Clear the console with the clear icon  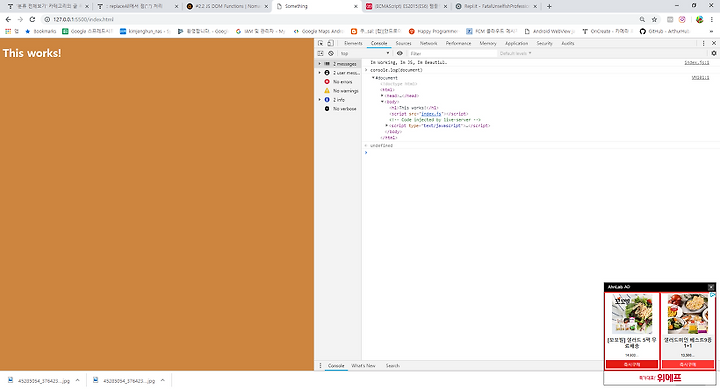(x=331, y=53)
